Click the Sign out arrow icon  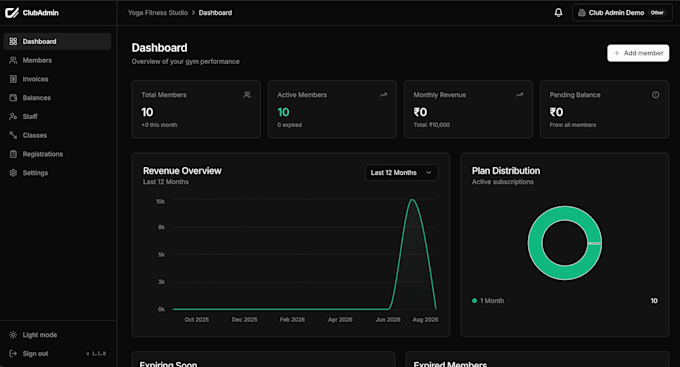(13, 354)
